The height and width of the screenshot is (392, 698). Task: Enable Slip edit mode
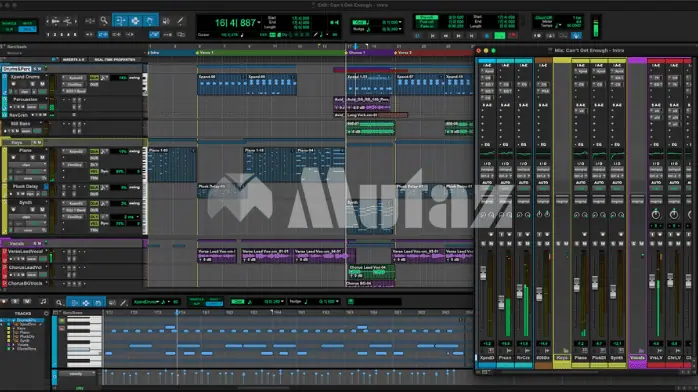[x=9, y=29]
